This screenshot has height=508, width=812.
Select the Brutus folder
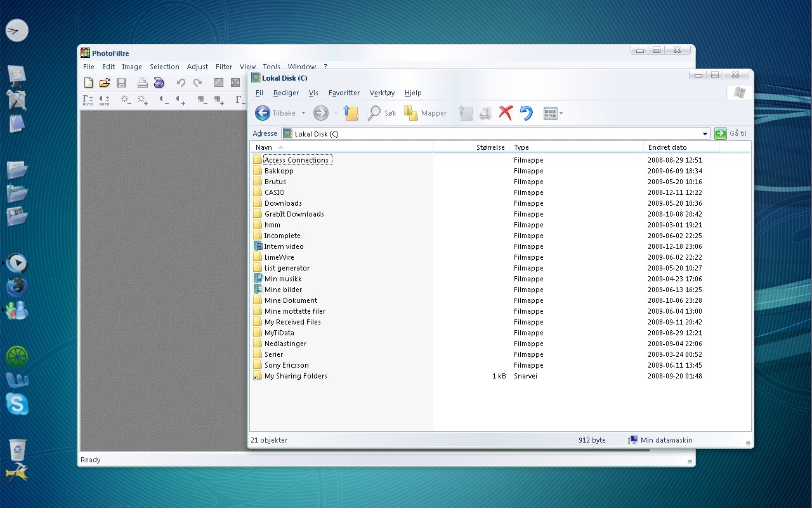270,182
